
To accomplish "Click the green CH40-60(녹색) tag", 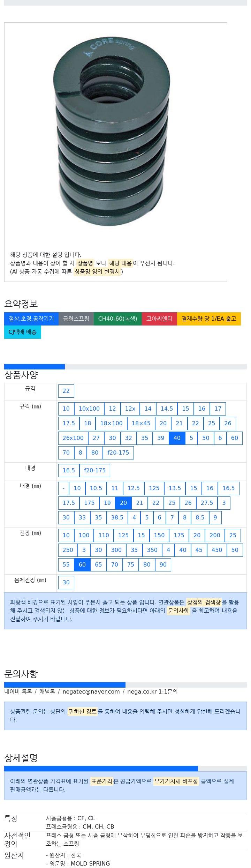I will tap(117, 319).
